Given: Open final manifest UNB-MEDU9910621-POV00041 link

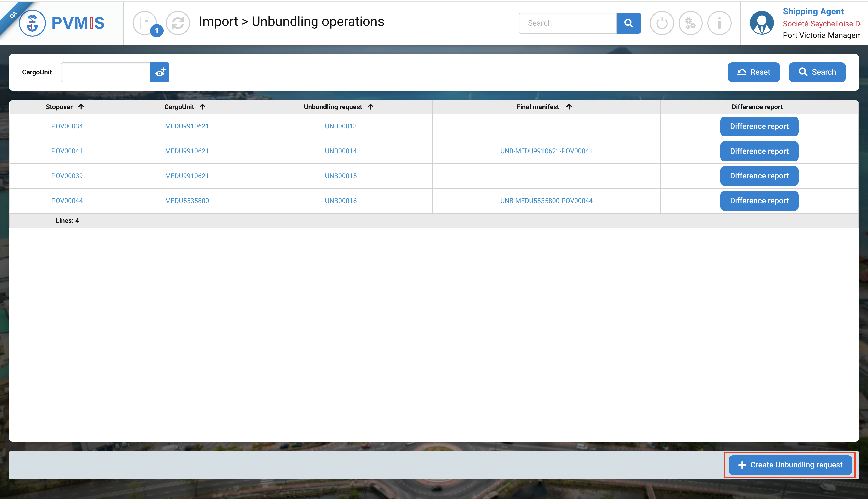Looking at the screenshot, I should [x=546, y=151].
